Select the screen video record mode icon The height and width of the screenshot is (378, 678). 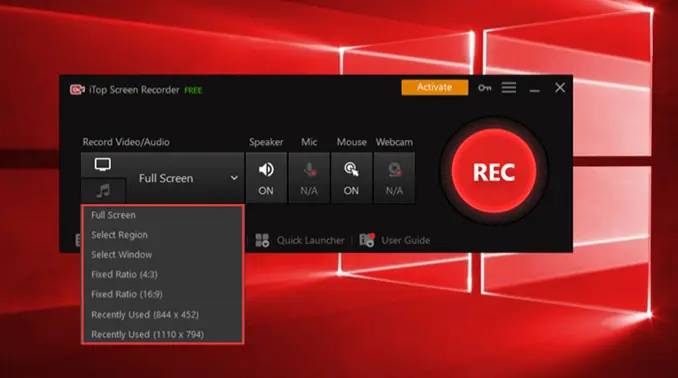(x=103, y=164)
